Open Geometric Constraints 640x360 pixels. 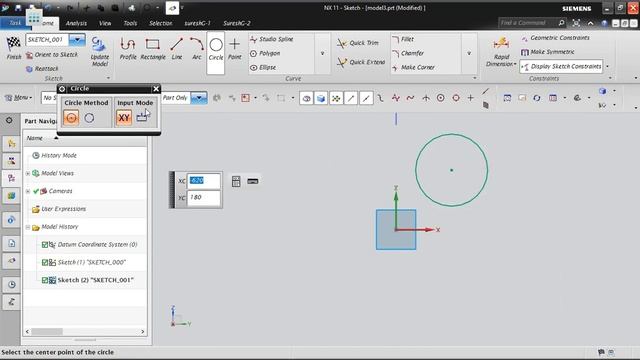coord(555,38)
